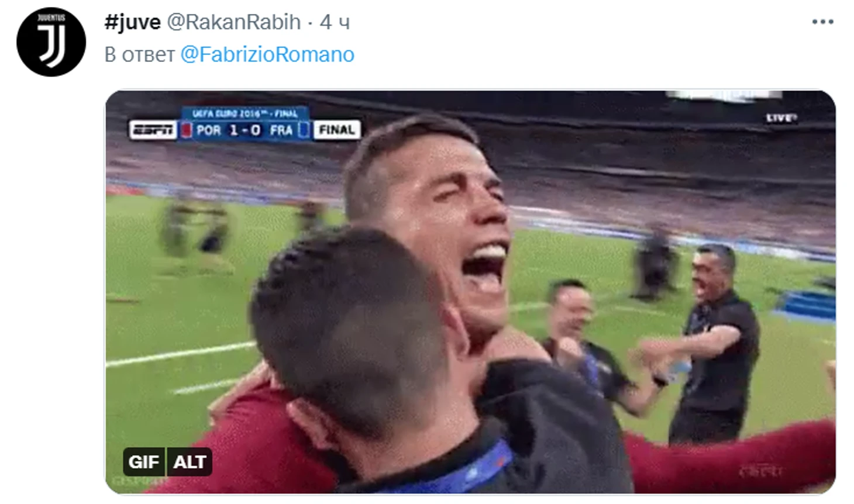Click the Juventus logo profile avatar

tap(51, 42)
